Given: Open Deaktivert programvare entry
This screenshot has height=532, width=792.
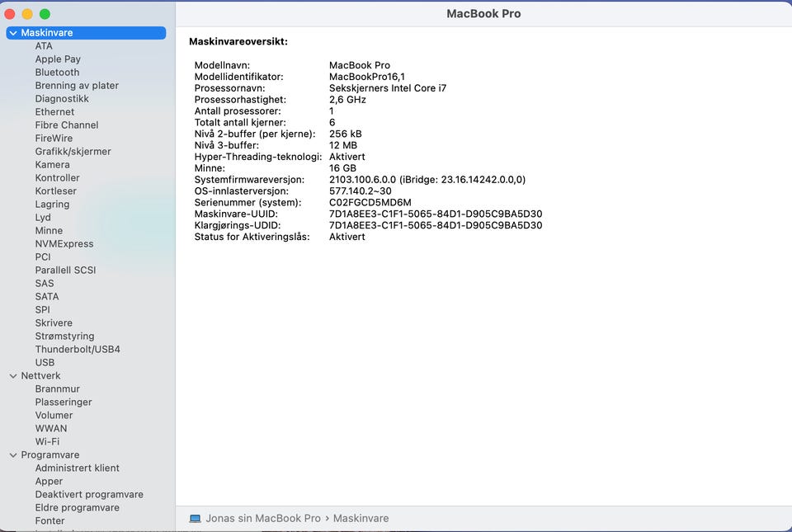Looking at the screenshot, I should 89,494.
